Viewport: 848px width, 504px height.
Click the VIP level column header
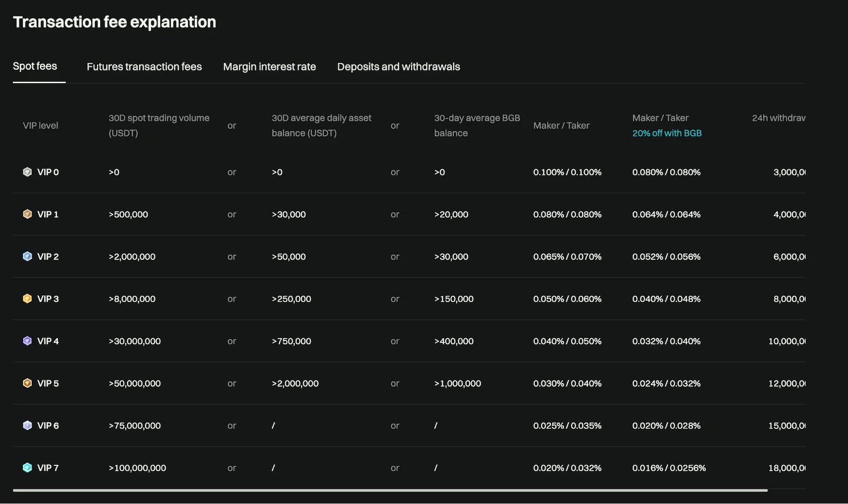(40, 126)
